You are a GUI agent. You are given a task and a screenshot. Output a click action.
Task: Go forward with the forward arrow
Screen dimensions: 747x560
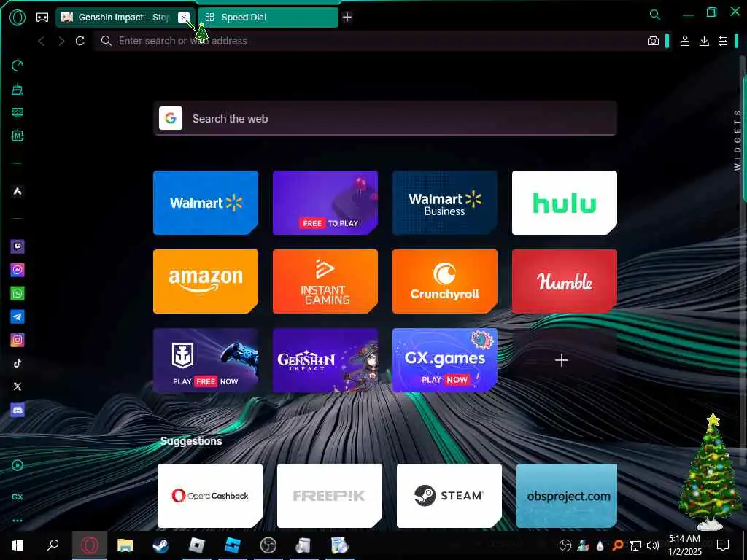coord(61,41)
